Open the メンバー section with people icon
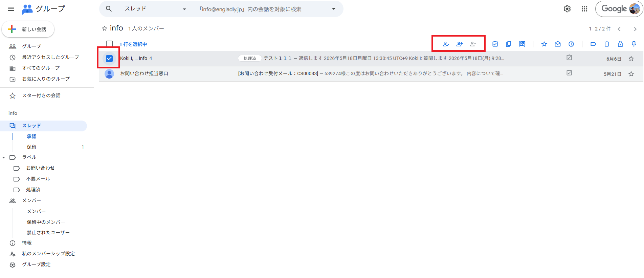Screen dimensions: 644x278 point(31,200)
